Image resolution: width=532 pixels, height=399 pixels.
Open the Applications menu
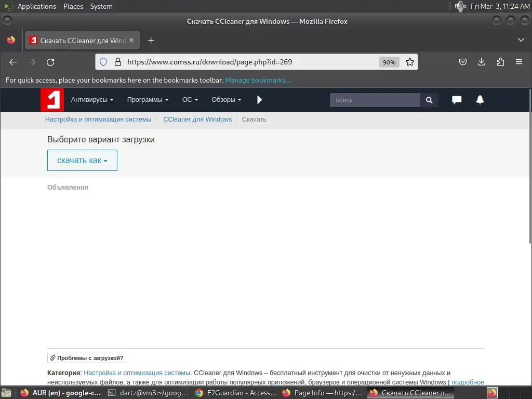[37, 6]
